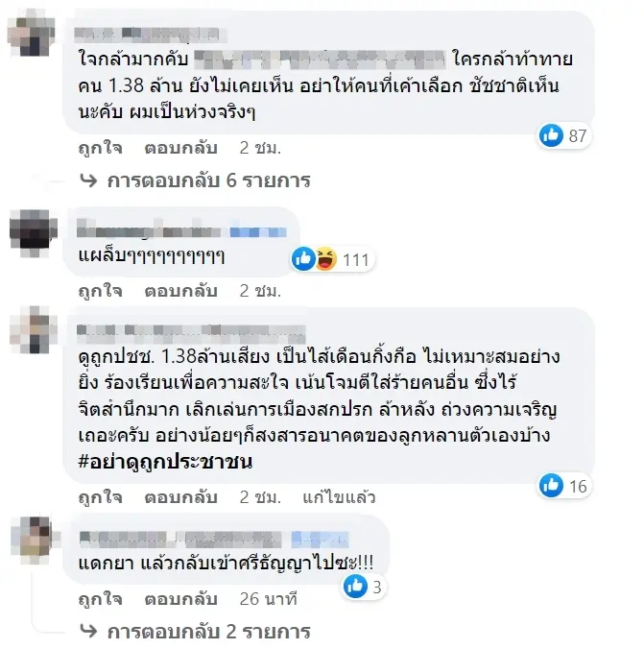Click the thumbs-up icon showing 3 reactions

click(x=355, y=587)
